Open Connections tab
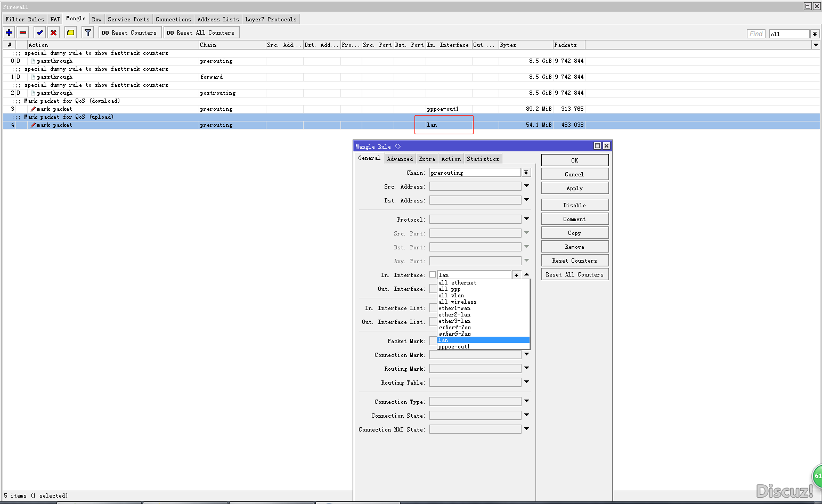Screen dimensions: 822x504 tap(173, 19)
